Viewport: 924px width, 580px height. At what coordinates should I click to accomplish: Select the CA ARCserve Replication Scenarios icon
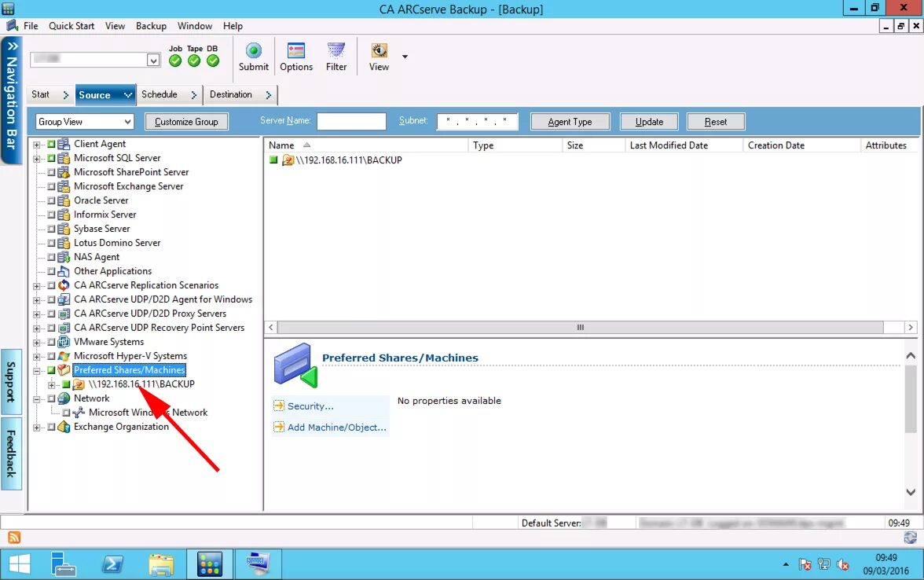[64, 285]
